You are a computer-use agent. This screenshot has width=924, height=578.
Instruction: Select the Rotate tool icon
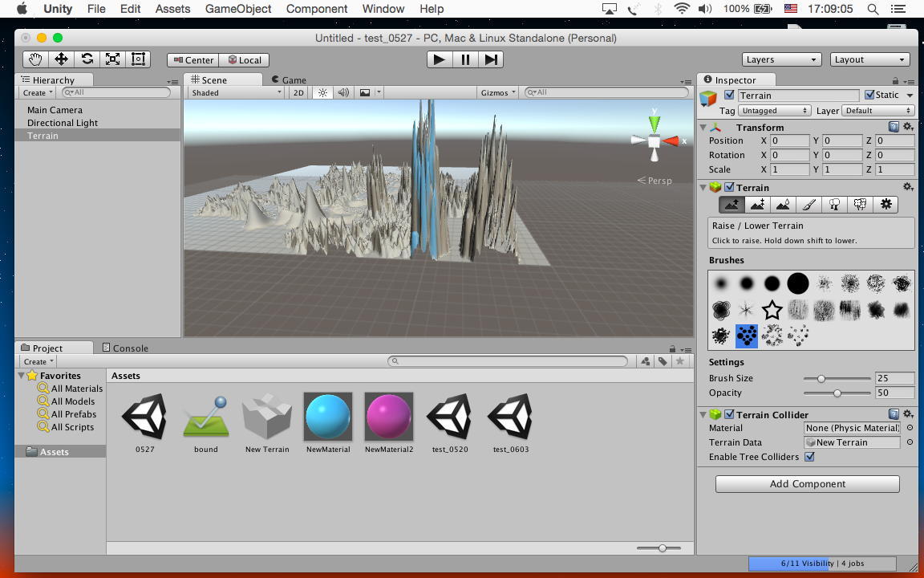tap(87, 59)
